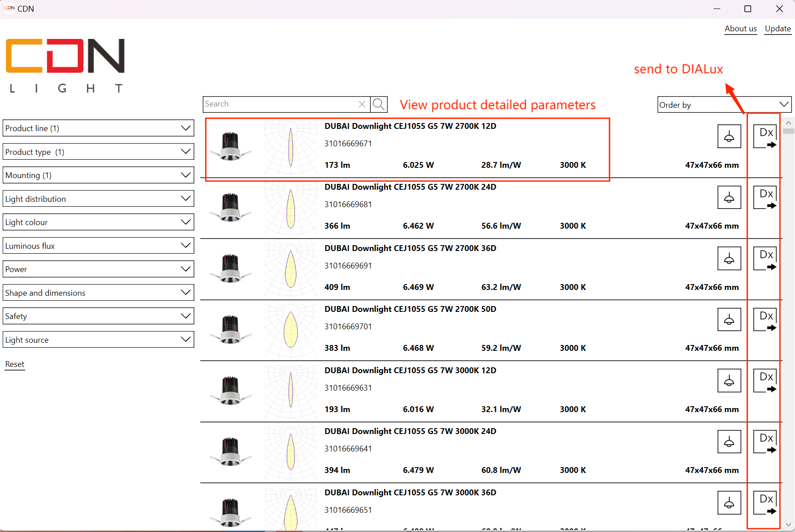The width and height of the screenshot is (795, 532).
Task: Expand the Luminous flux filter
Action: click(x=98, y=246)
